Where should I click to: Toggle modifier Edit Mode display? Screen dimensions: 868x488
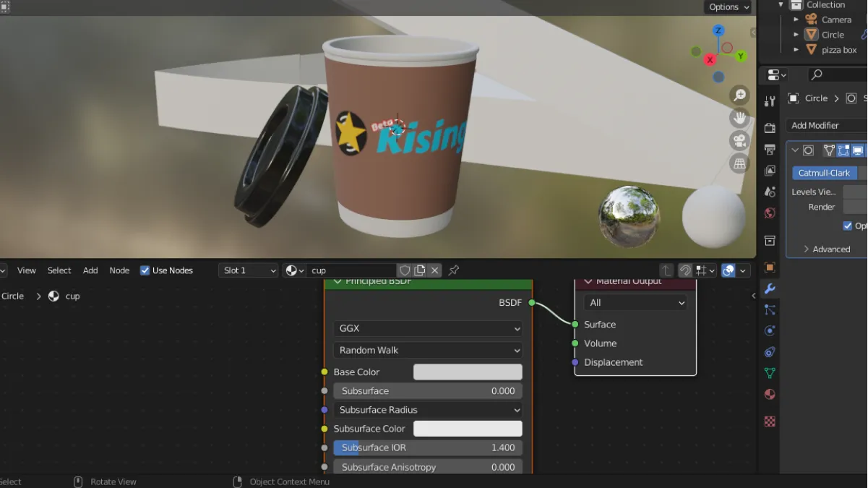tap(843, 150)
